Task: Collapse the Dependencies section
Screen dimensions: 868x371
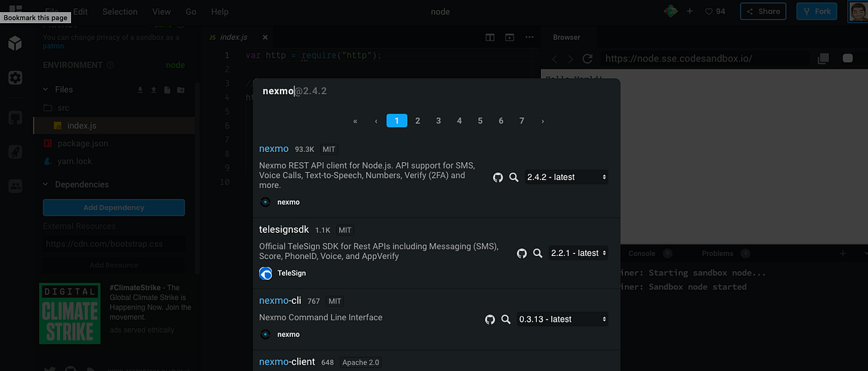Action: pos(47,184)
